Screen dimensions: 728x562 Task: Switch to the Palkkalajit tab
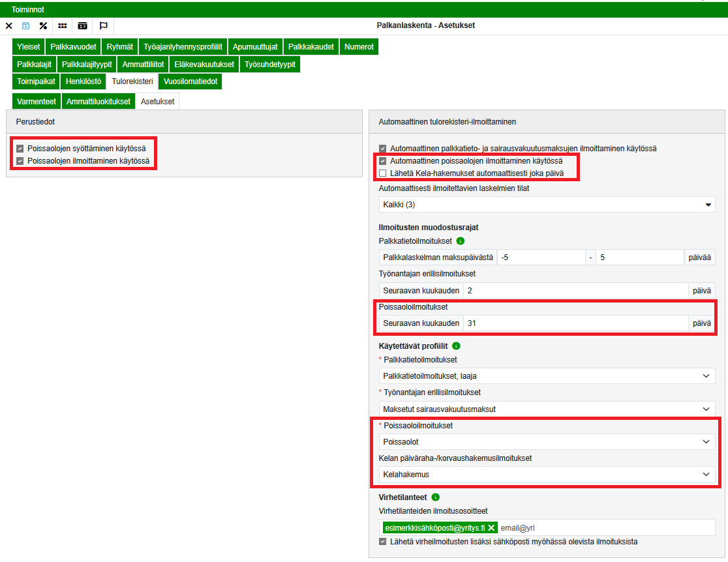click(x=34, y=64)
